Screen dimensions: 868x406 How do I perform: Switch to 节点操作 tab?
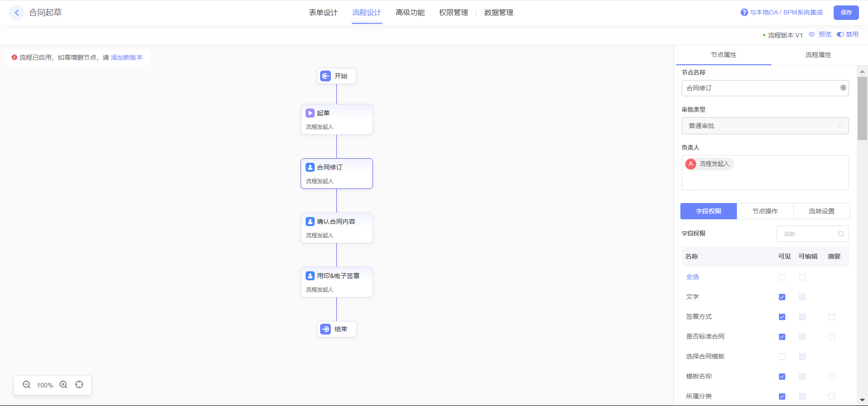(x=765, y=211)
